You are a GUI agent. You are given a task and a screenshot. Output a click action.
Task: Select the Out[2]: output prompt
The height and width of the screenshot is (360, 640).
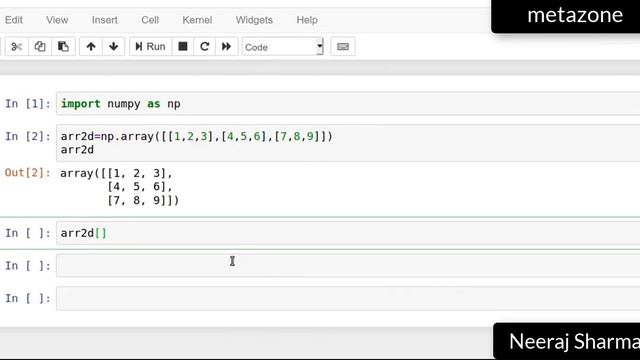28,173
